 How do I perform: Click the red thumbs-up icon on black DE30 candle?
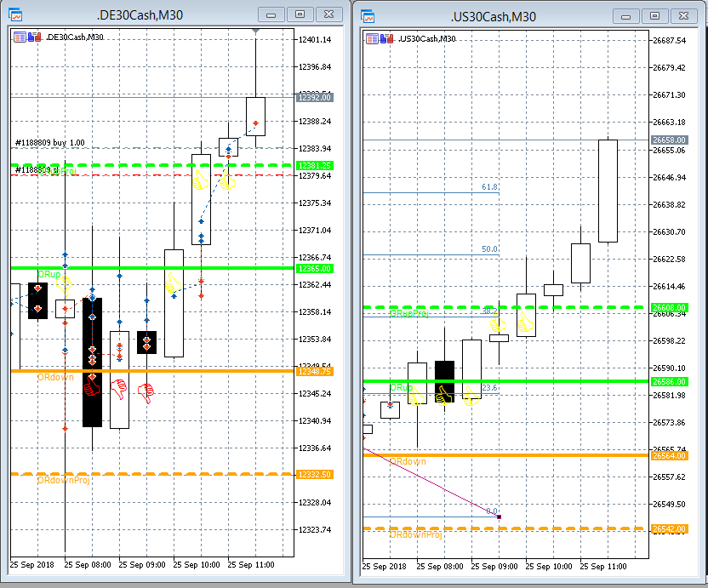pos(92,386)
